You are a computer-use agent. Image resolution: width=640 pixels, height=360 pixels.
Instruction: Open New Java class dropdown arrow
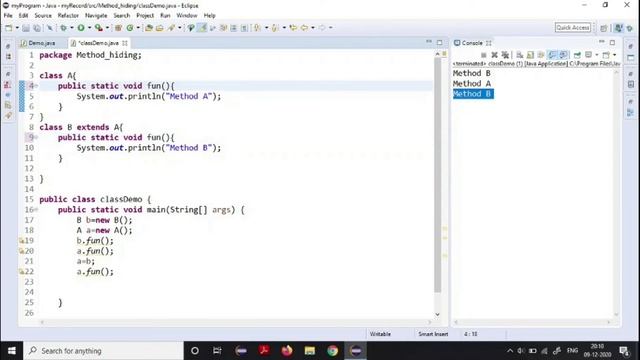(x=138, y=28)
